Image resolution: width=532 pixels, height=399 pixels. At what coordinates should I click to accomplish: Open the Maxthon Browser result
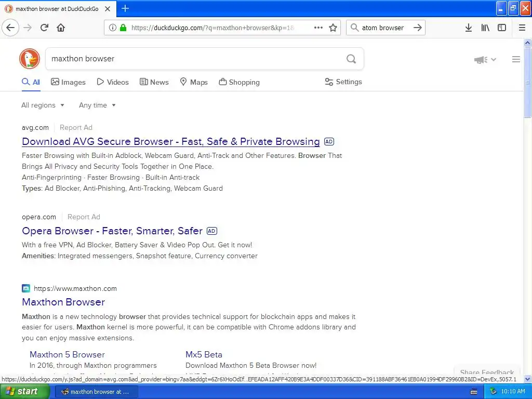pyautogui.click(x=63, y=302)
